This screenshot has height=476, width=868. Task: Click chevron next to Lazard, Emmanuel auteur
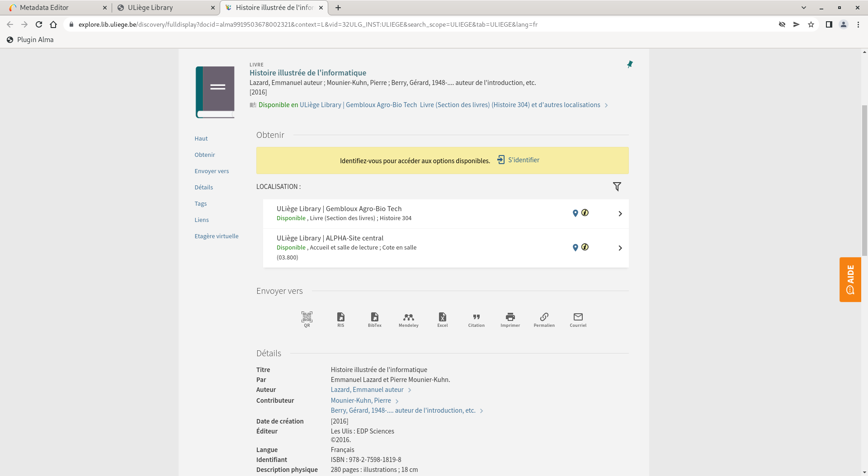tap(410, 390)
